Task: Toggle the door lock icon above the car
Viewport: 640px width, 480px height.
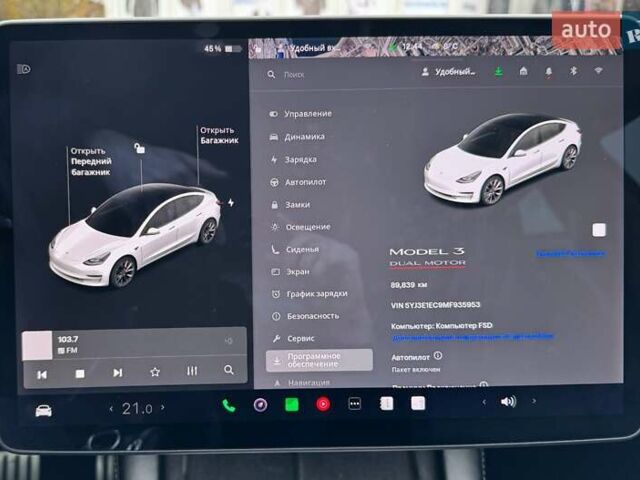Action: coord(140,149)
